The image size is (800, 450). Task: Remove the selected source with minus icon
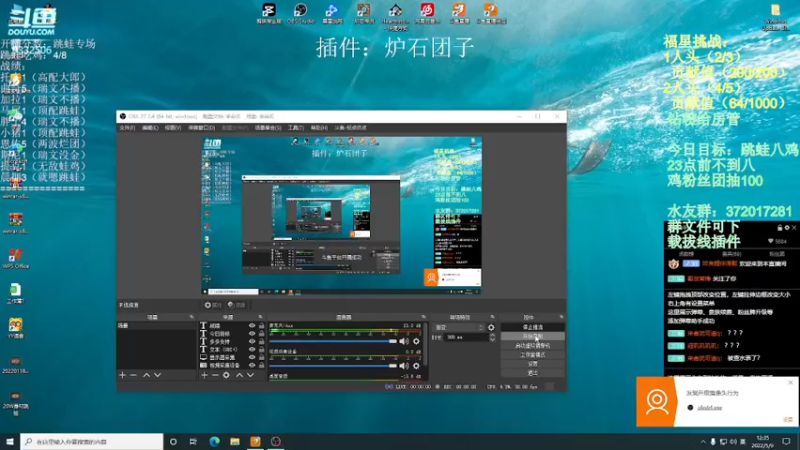pos(215,375)
